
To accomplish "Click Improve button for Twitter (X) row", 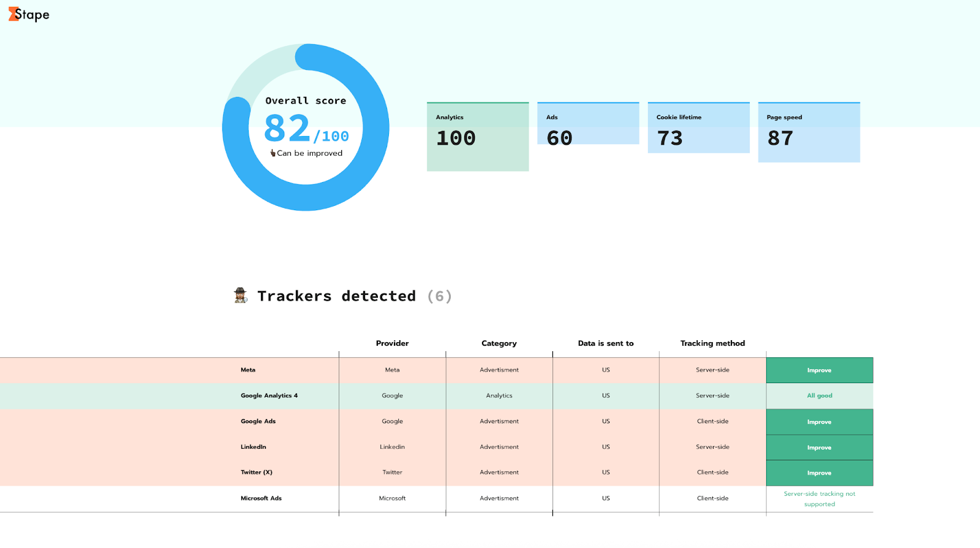I will (820, 473).
